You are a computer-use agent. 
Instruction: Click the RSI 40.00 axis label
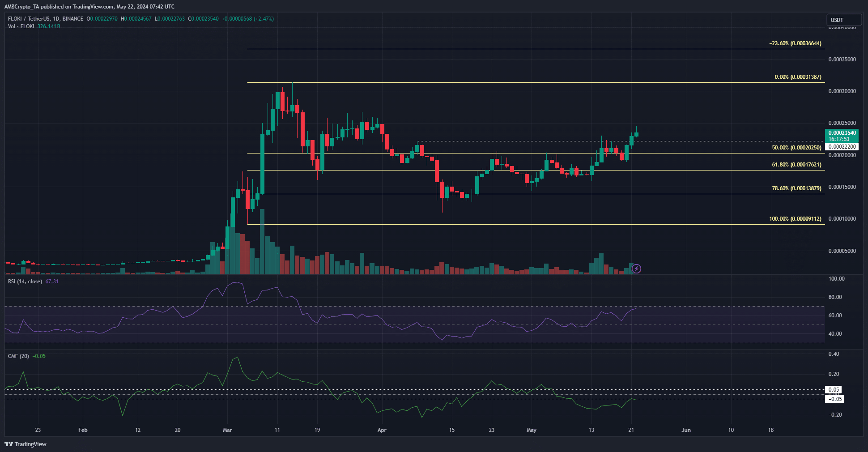[x=835, y=334]
